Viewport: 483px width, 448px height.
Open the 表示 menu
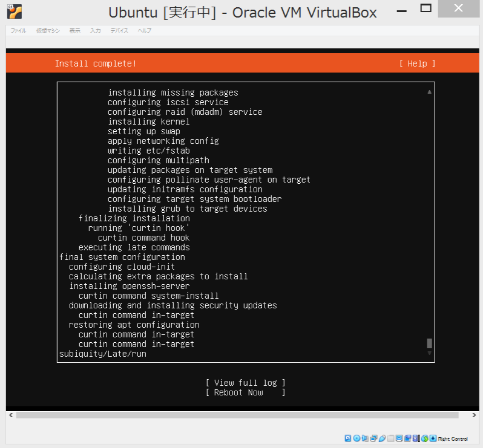point(74,30)
